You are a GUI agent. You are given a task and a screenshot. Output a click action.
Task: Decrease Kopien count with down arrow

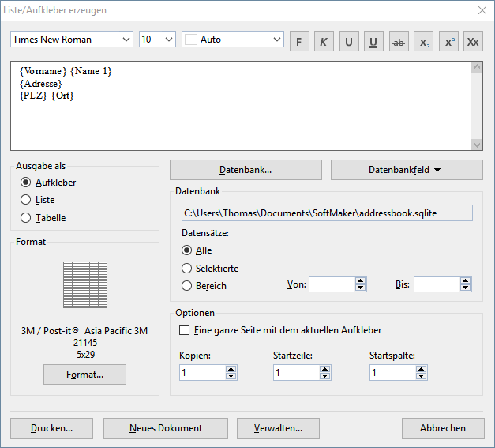coord(231,376)
